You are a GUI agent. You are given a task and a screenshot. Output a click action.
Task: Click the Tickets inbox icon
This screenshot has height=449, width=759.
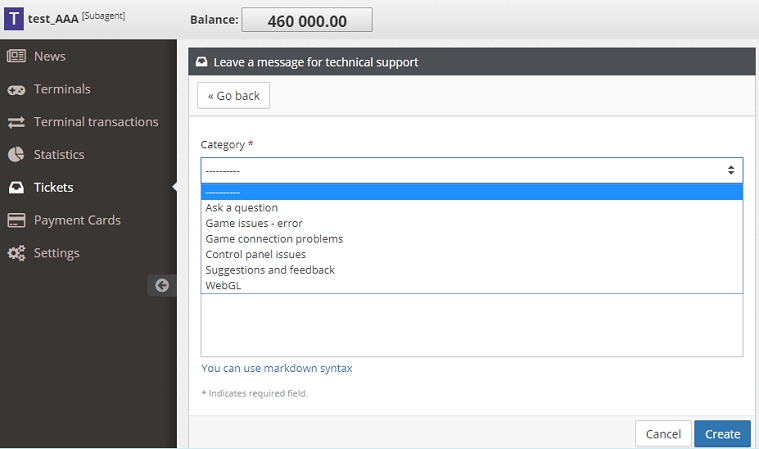16,187
